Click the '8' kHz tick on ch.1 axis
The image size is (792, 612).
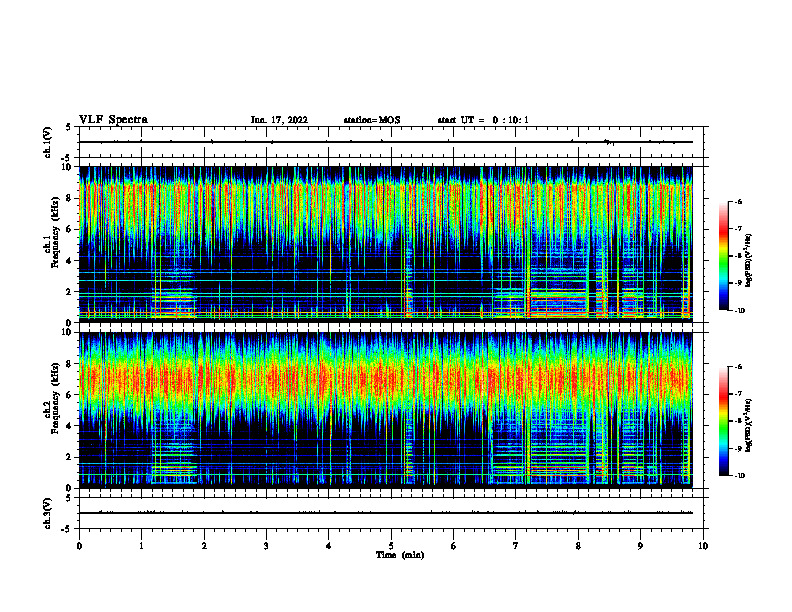70,198
